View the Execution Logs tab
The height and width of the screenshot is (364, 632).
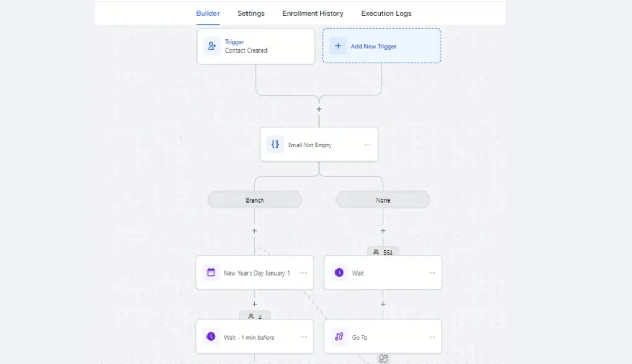click(x=386, y=13)
